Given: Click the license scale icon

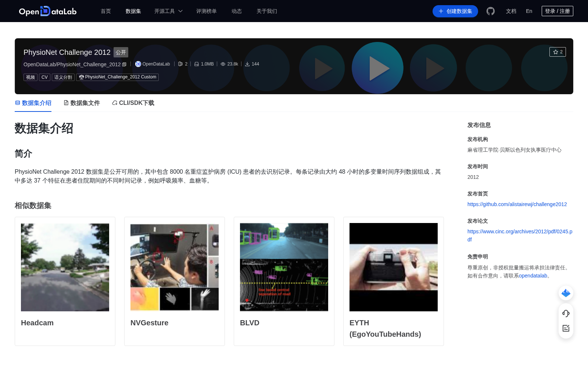Looking at the screenshot, I should [81, 77].
